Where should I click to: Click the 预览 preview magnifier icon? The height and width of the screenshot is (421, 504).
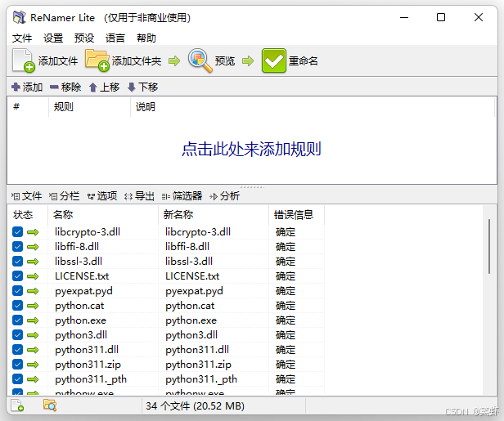tap(200, 60)
